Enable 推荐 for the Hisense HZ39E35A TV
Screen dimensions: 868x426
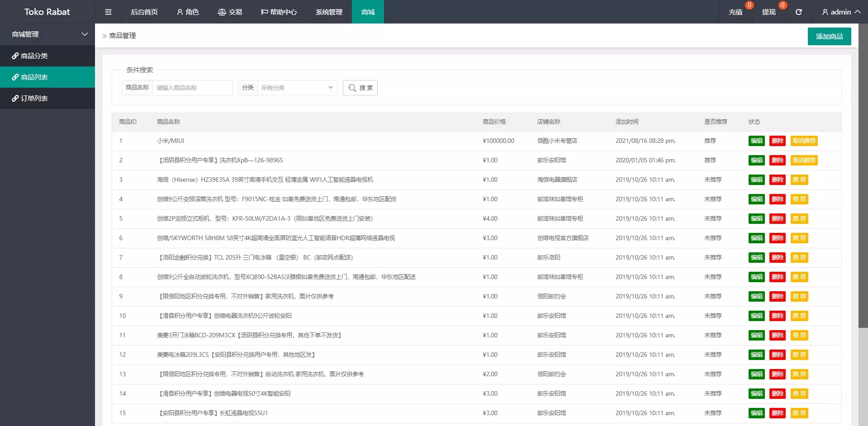point(800,180)
